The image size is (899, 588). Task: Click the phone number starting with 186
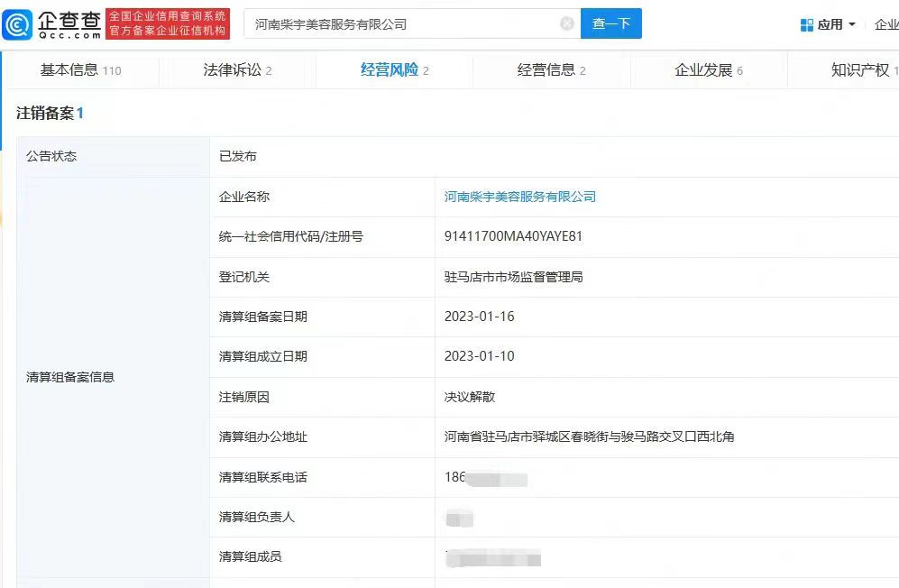486,477
